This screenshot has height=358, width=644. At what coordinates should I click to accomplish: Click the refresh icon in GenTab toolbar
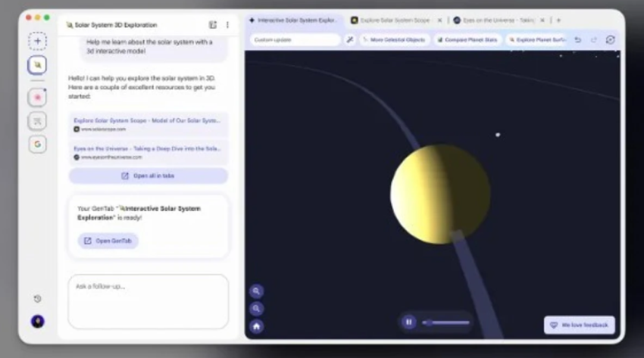610,39
